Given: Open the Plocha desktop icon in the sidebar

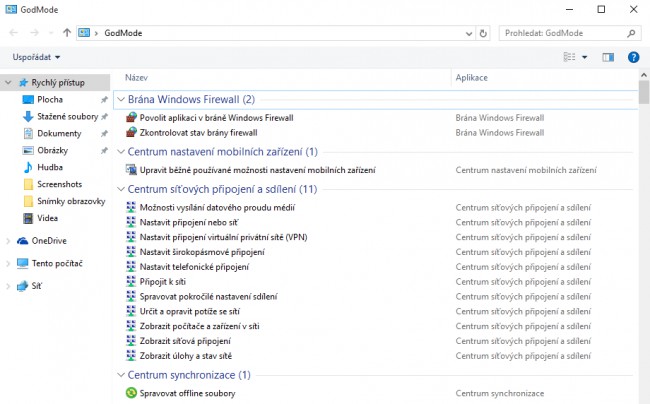Looking at the screenshot, I should [28, 99].
